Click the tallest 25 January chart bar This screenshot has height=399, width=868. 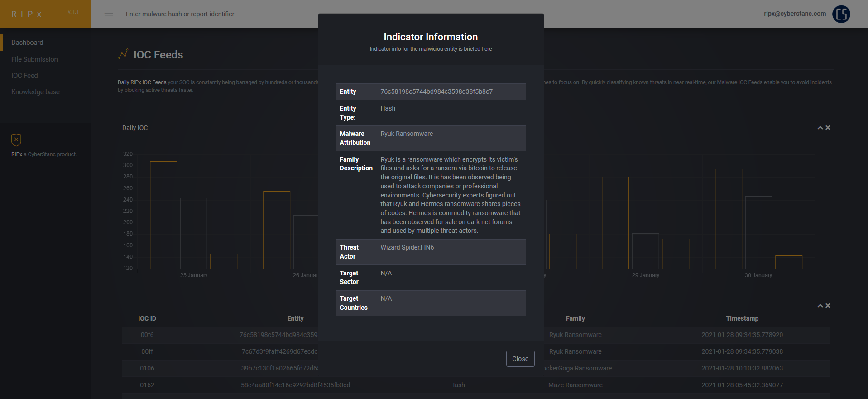tap(163, 215)
